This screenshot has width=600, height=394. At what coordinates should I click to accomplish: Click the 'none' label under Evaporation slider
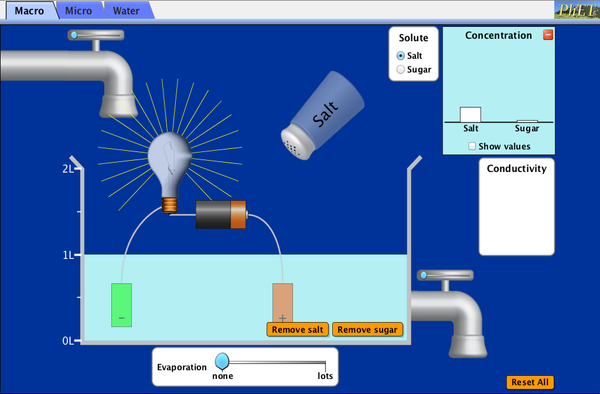[223, 376]
